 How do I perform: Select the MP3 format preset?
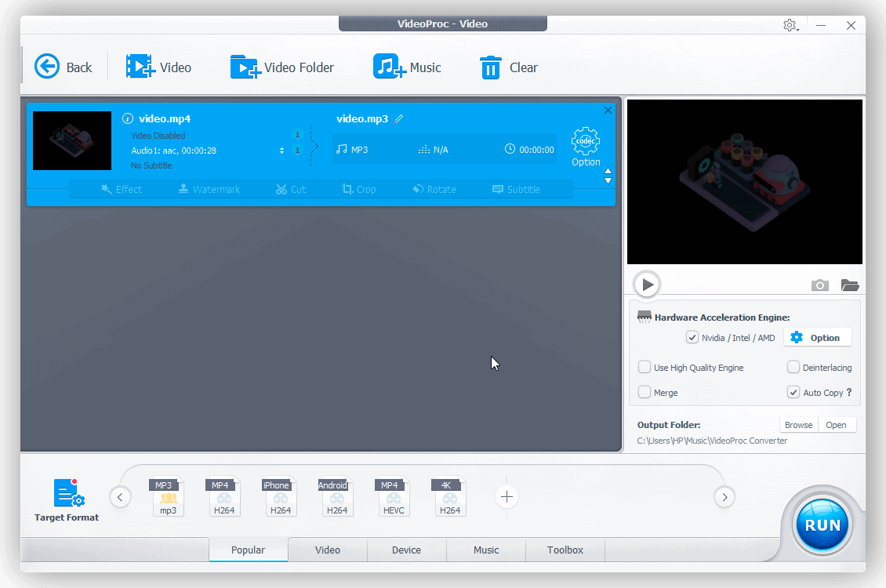(x=168, y=497)
